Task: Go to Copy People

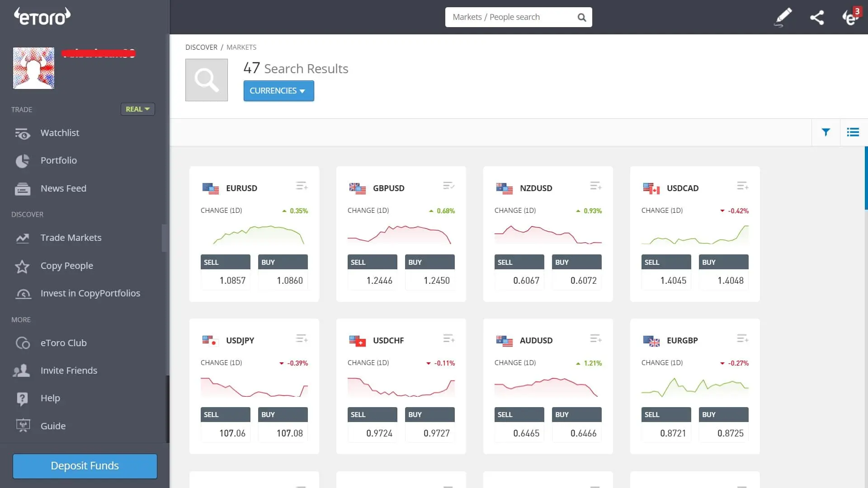Action: [x=66, y=266]
